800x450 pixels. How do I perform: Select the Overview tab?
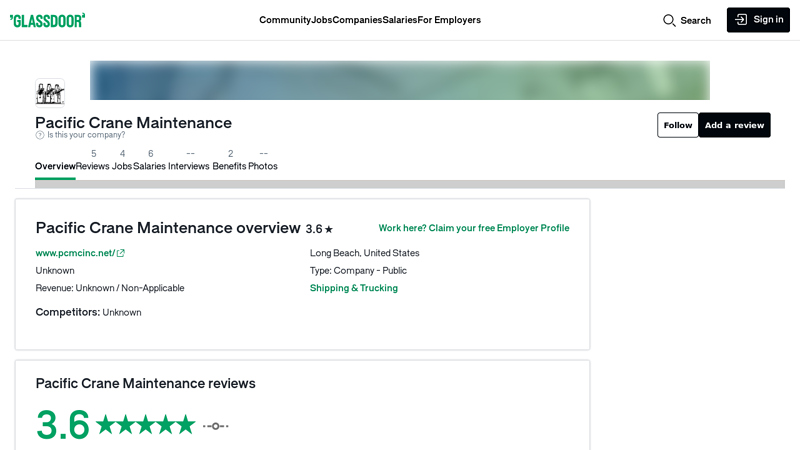click(55, 166)
